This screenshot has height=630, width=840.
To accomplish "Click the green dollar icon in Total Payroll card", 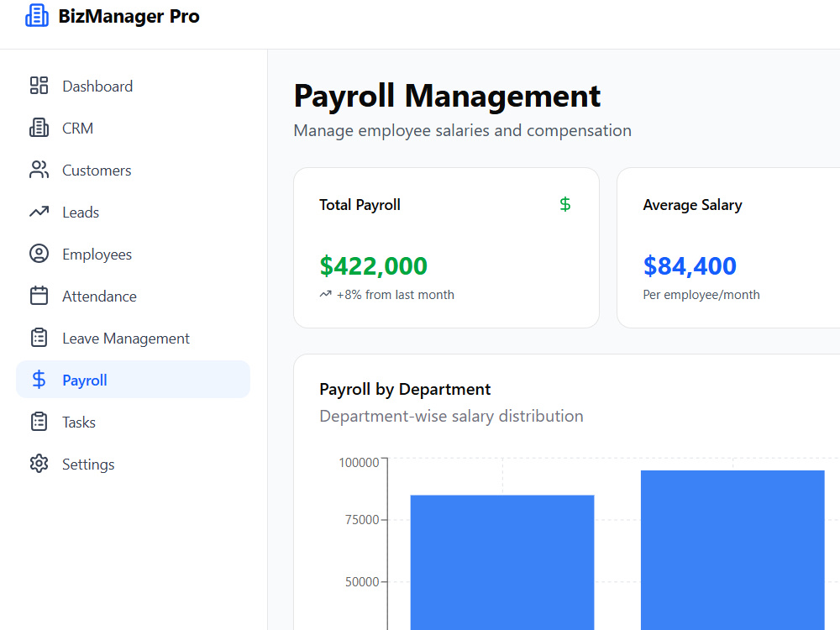I will pyautogui.click(x=565, y=204).
